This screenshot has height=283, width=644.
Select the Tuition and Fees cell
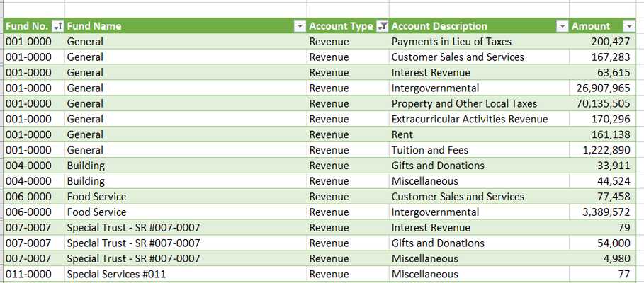tap(479, 150)
